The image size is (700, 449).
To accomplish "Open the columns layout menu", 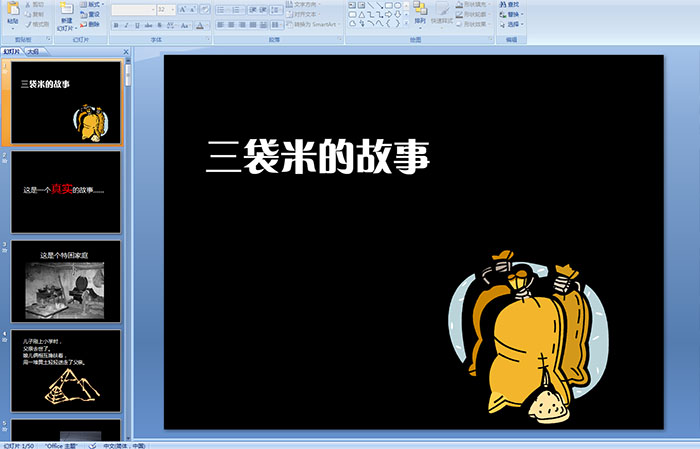I will pos(276,25).
